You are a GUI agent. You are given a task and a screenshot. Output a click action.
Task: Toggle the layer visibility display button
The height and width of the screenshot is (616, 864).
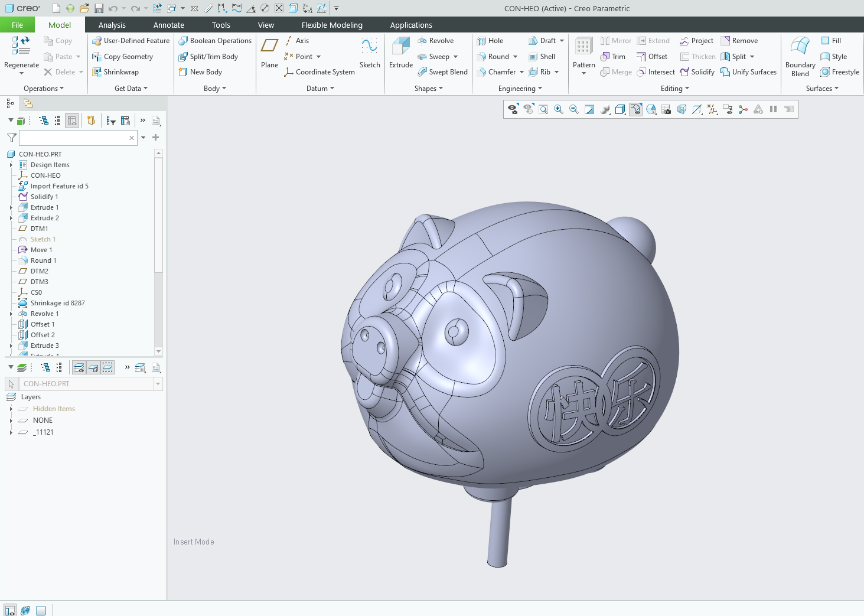[x=79, y=367]
